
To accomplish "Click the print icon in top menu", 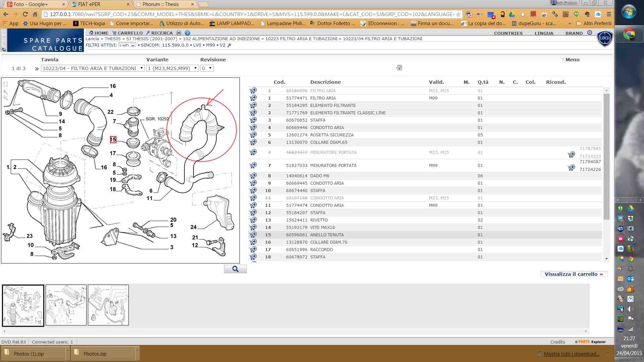I will [x=179, y=33].
